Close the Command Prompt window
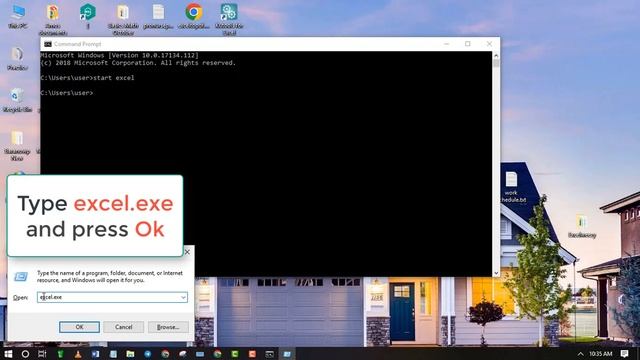Screen dimensions: 640x360 point(489,44)
